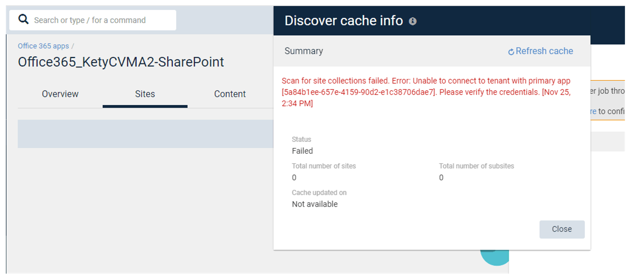The image size is (644, 275).
Task: Open the Office 365 apps breadcrumb link
Action: (43, 46)
